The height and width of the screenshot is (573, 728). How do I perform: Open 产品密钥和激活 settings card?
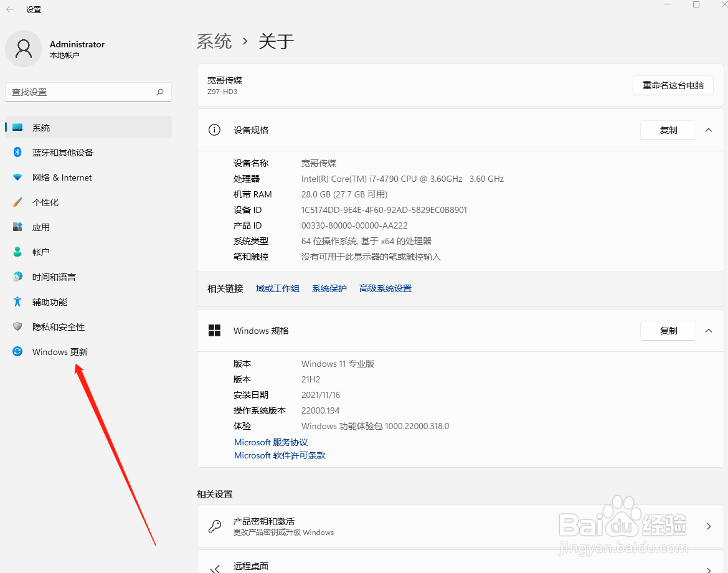[460, 526]
